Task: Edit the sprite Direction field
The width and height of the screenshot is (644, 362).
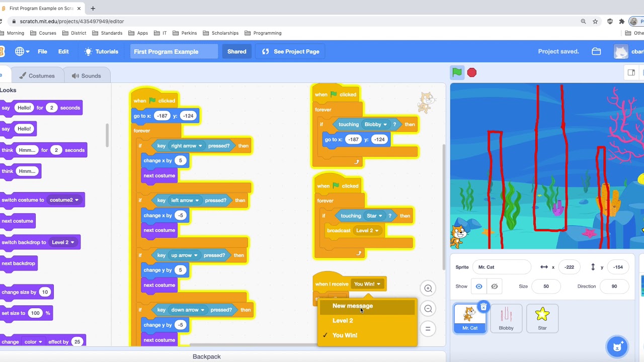Action: (x=614, y=286)
